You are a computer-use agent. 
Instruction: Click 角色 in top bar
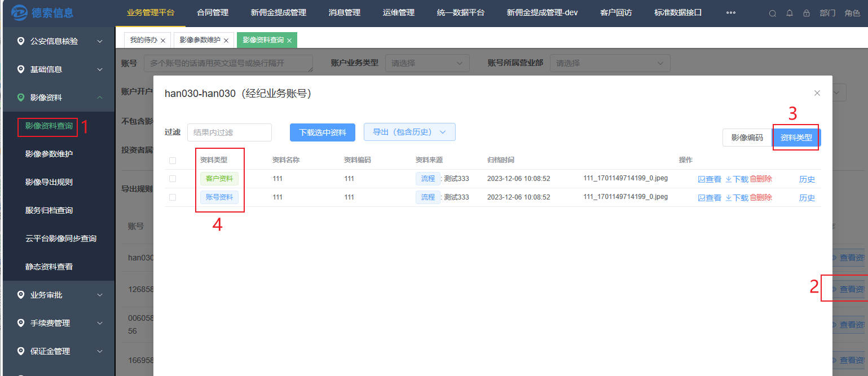(x=852, y=13)
